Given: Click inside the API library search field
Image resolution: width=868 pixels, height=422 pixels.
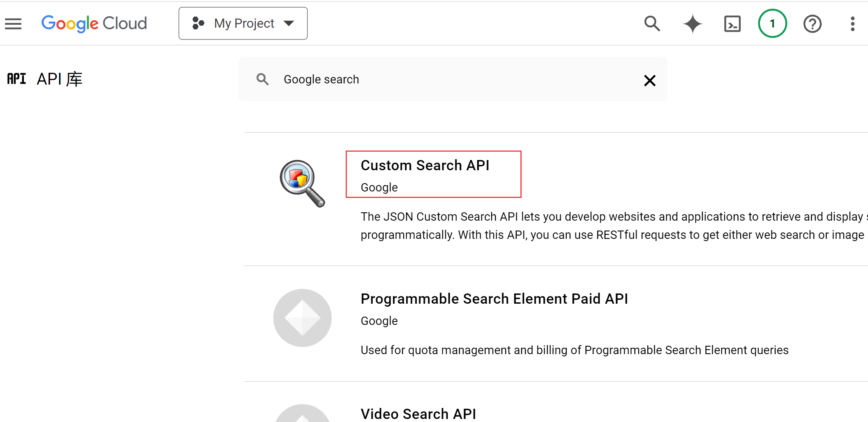Looking at the screenshot, I should coord(455,80).
